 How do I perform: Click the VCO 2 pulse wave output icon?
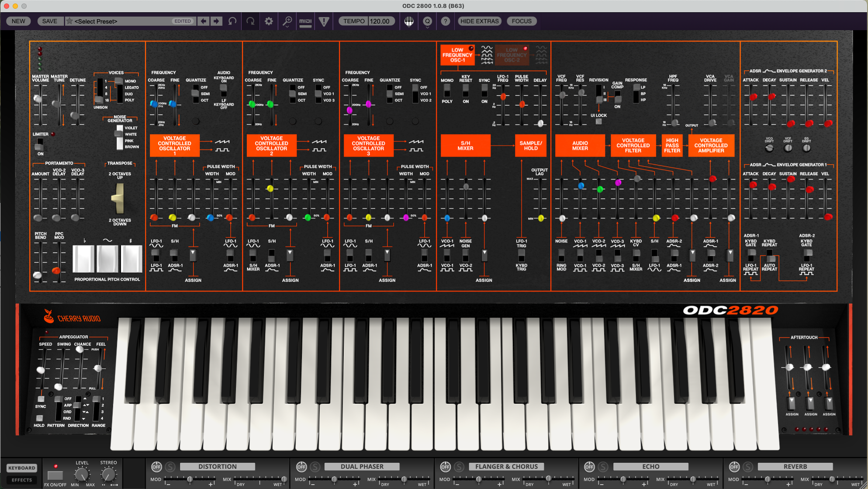(319, 150)
